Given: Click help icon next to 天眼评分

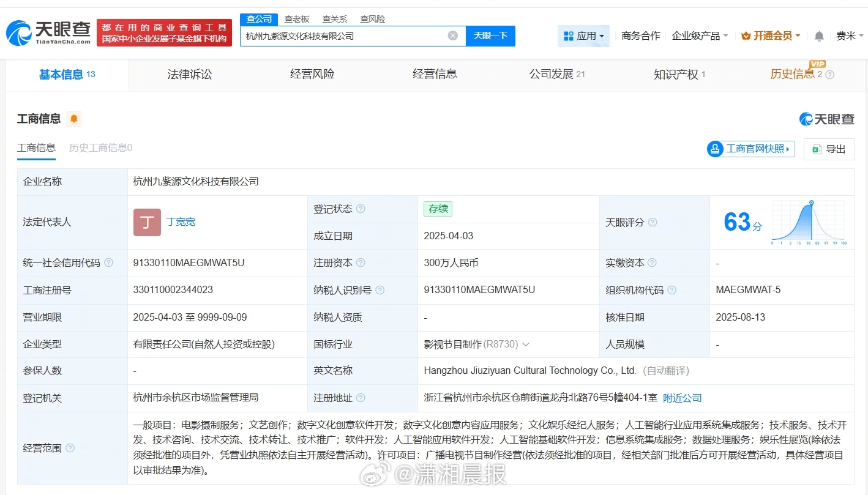Looking at the screenshot, I should pos(653,222).
